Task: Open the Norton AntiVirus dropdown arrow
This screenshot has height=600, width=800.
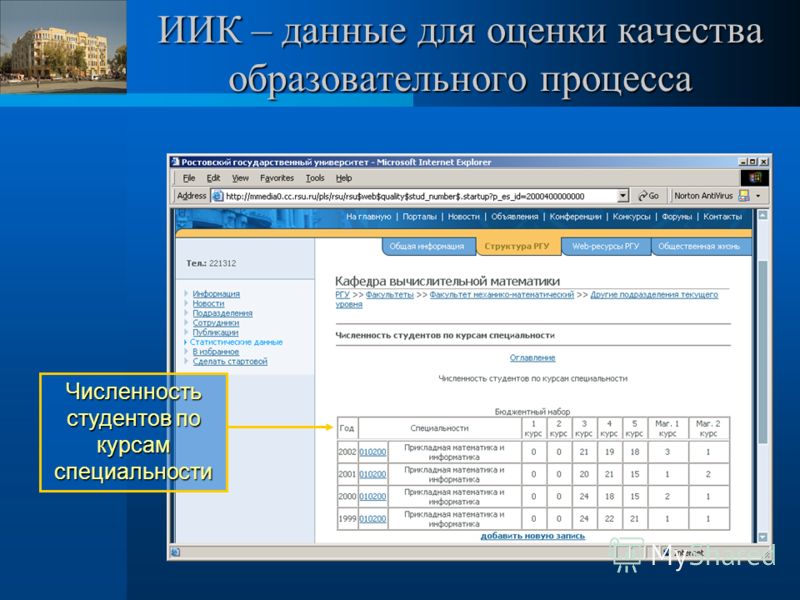Action: pyautogui.click(x=758, y=196)
